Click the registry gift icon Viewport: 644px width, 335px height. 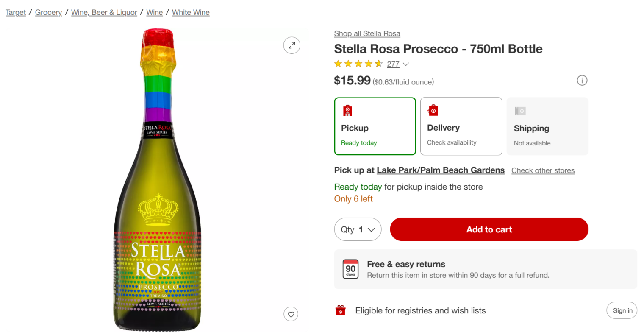341,310
